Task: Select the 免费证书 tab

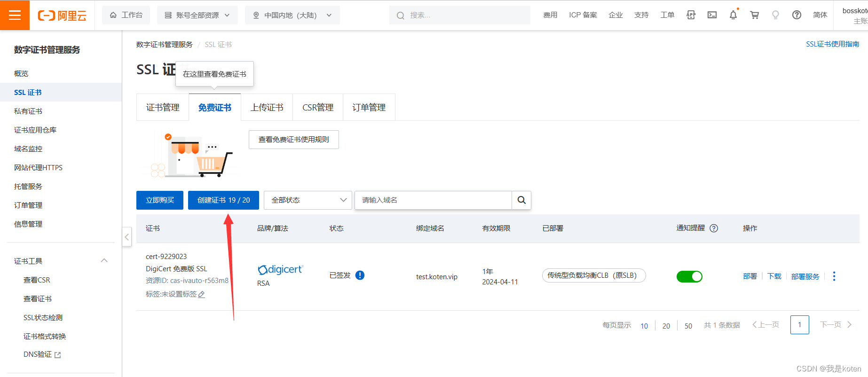Action: 215,107
